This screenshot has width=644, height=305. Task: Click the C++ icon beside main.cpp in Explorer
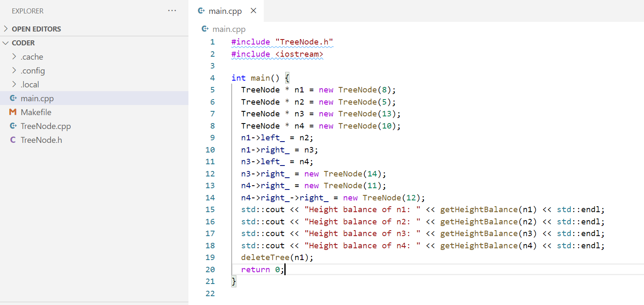[x=13, y=98]
